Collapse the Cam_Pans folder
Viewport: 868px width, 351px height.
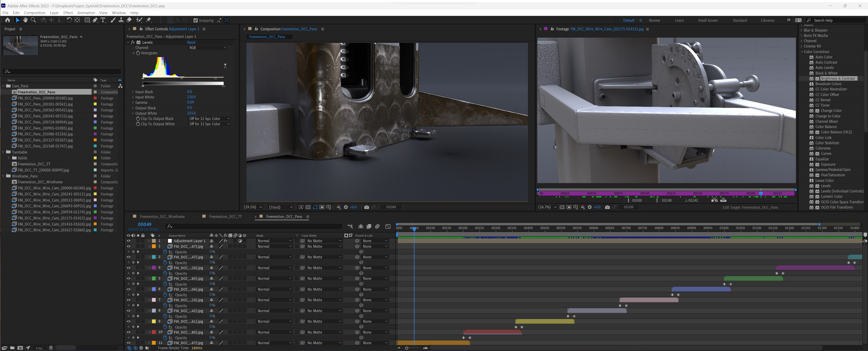coord(3,86)
